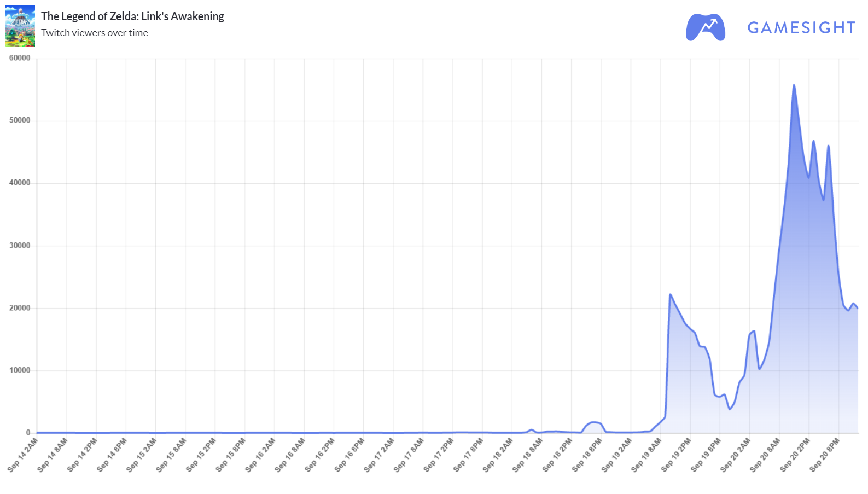Click the Gamesight controller logo icon
Screen dimensions: 868x494
[x=706, y=27]
